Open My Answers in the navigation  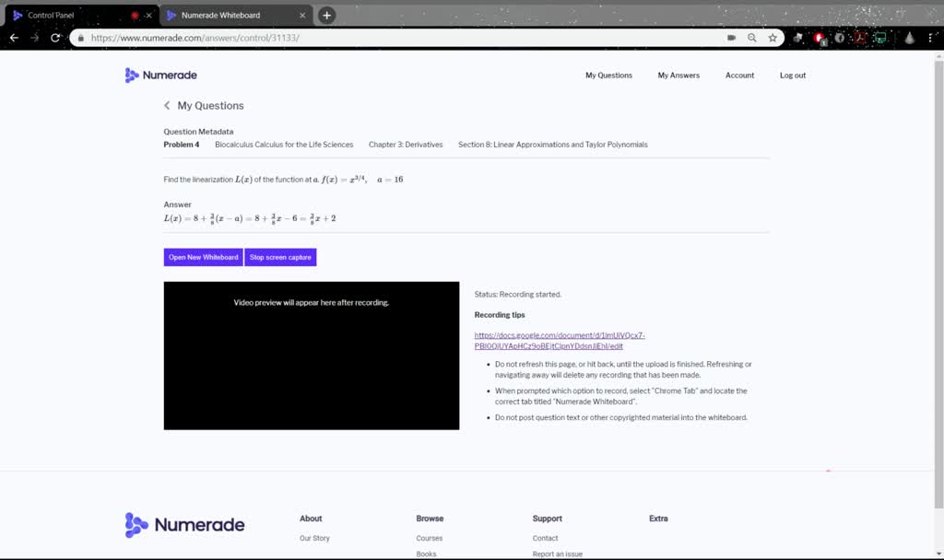pyautogui.click(x=678, y=75)
